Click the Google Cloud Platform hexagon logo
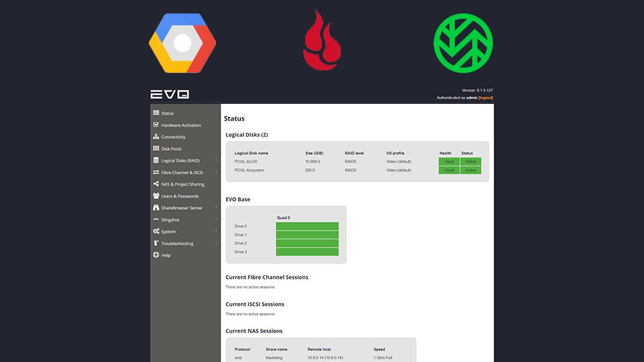This screenshot has height=362, width=644. (182, 43)
